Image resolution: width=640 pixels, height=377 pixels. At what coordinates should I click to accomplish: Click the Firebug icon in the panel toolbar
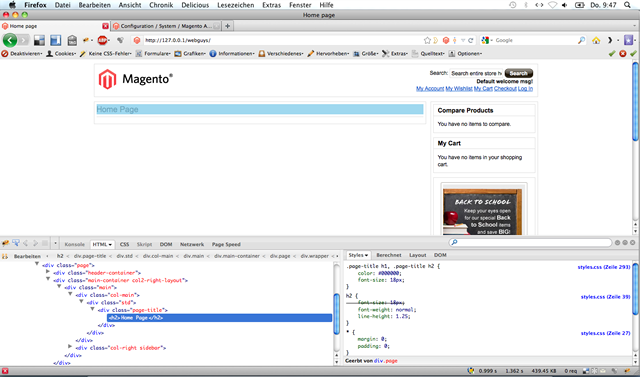click(5, 244)
